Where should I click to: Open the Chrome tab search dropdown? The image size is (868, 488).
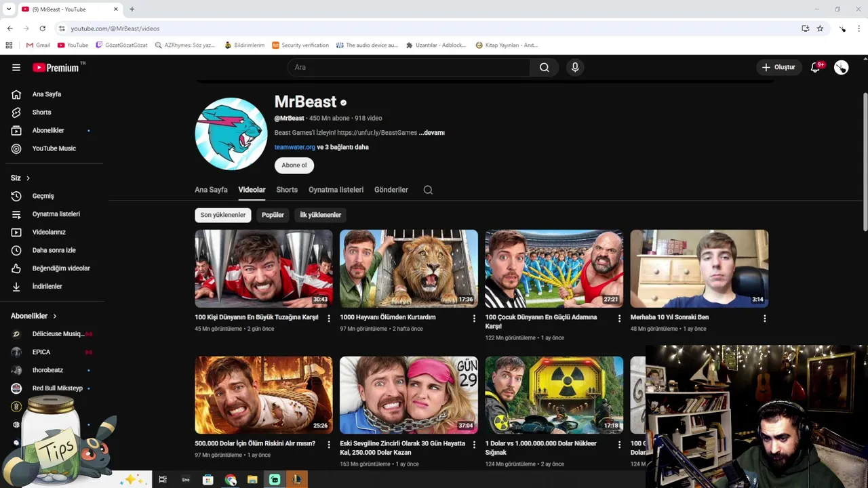pyautogui.click(x=9, y=9)
